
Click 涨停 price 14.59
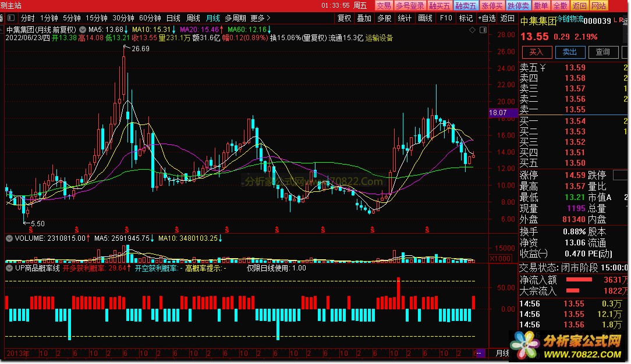575,175
